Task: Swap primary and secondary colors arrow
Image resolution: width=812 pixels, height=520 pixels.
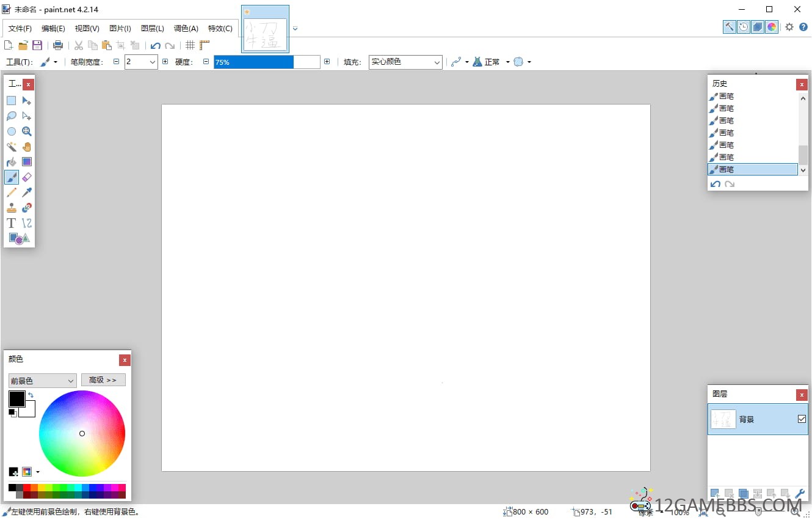Action: pyautogui.click(x=31, y=395)
